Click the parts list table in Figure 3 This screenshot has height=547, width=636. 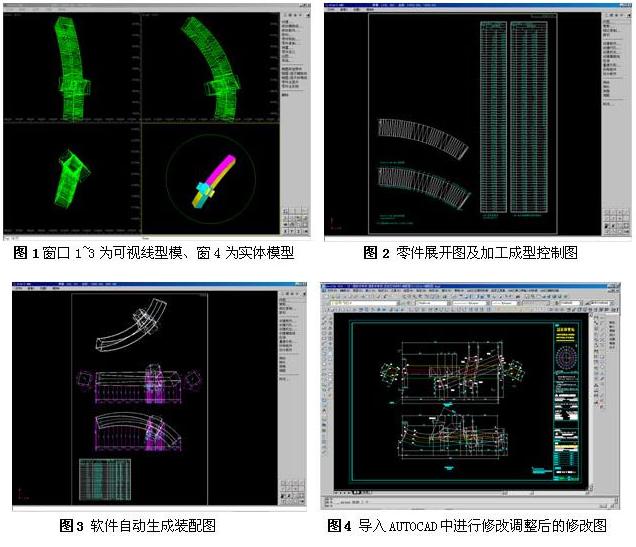108,478
